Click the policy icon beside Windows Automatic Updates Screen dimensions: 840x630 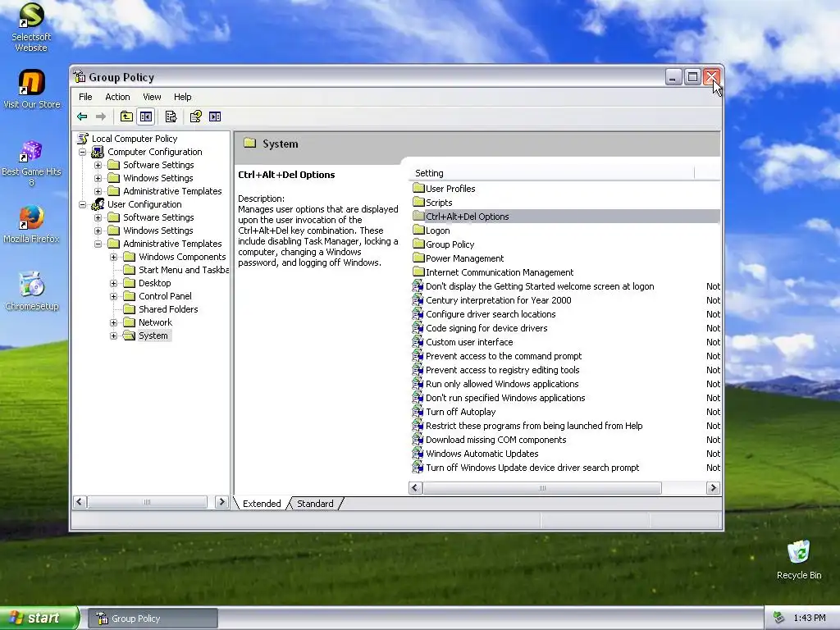[418, 453]
